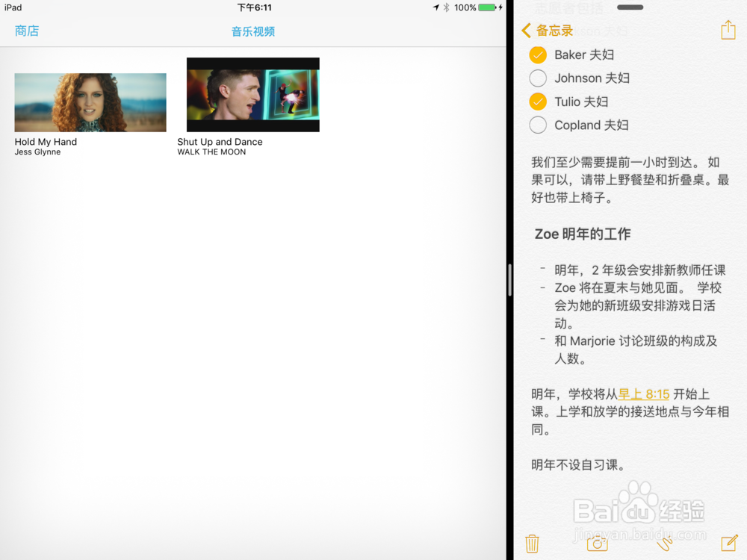The height and width of the screenshot is (560, 747).
Task: Tap the line 明年不设自习课。
Action: click(x=578, y=464)
